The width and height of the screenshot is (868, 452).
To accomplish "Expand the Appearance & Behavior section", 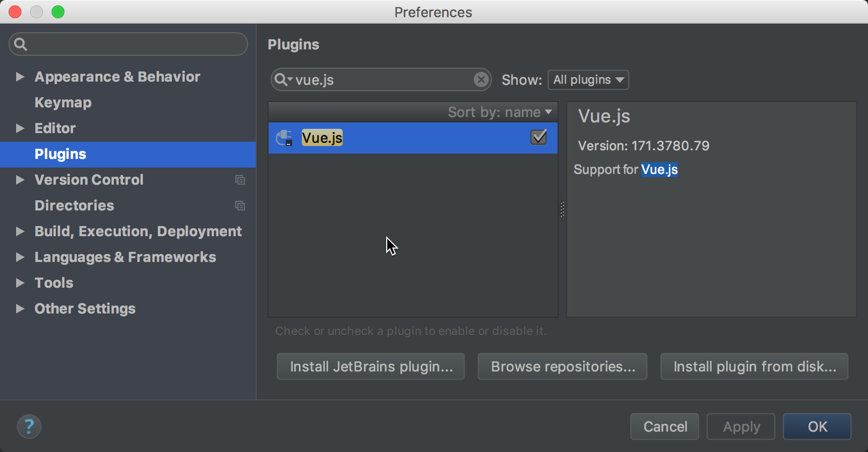I will click(20, 77).
